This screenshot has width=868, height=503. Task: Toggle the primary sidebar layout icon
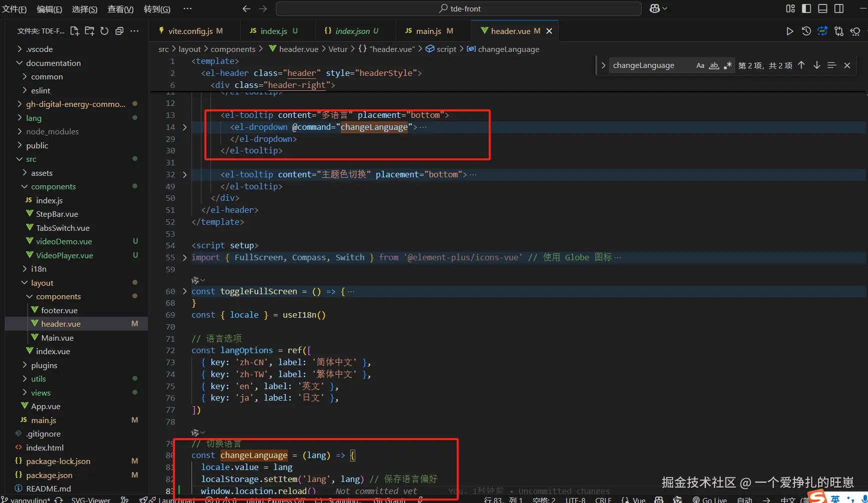[807, 8]
